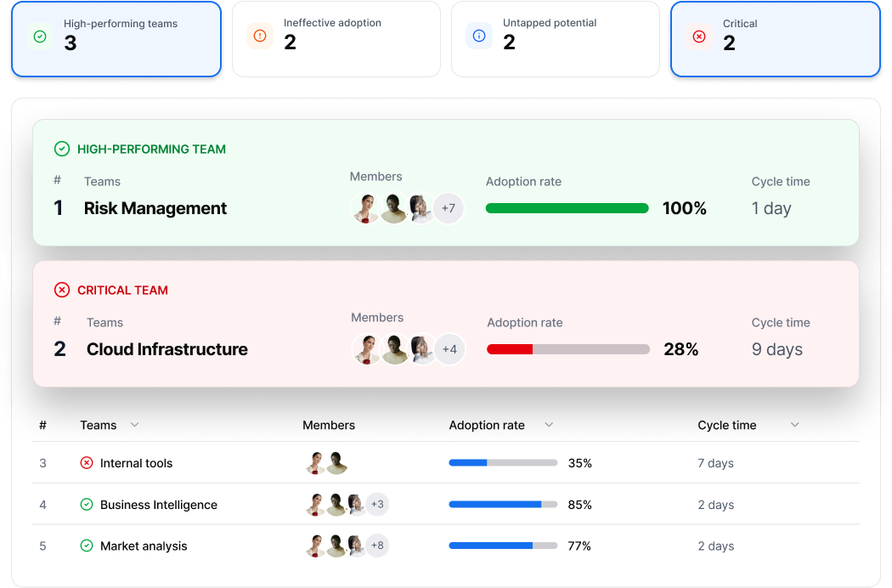This screenshot has width=892, height=588.
Task: Click the red X icon beside CRITICAL TEAM label
Action: 62,290
